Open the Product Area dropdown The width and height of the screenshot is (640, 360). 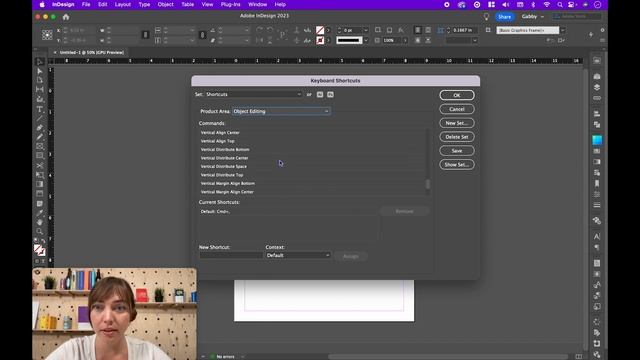pos(281,111)
